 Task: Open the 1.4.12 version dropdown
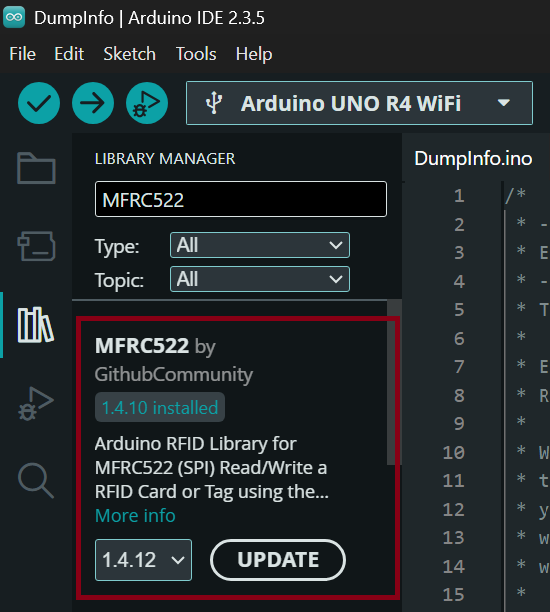click(x=143, y=560)
